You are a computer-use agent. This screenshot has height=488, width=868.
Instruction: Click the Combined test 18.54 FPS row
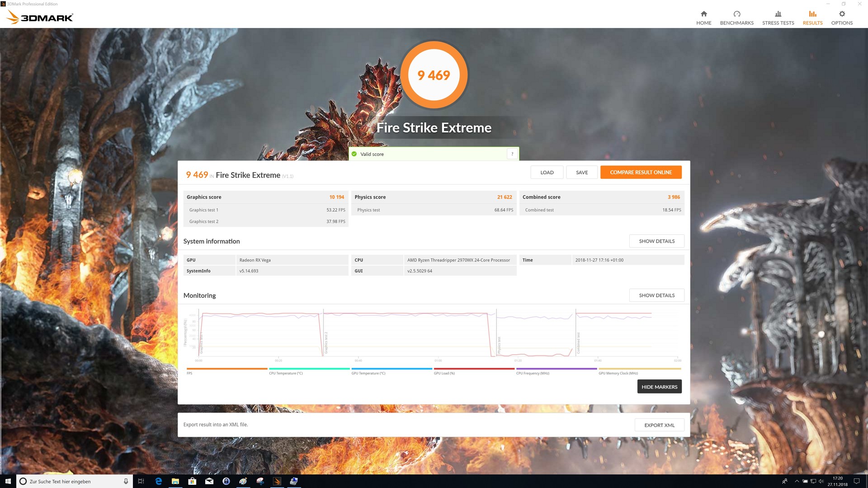(x=602, y=210)
